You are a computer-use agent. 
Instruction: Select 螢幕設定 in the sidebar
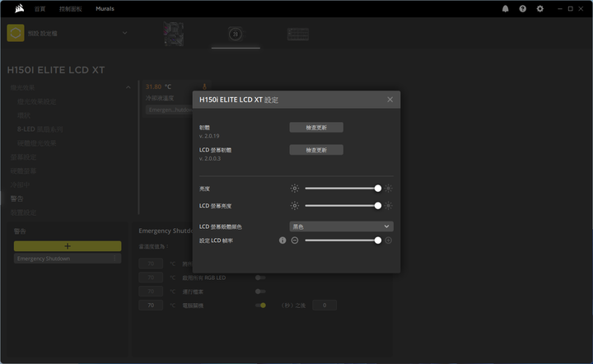coord(23,157)
